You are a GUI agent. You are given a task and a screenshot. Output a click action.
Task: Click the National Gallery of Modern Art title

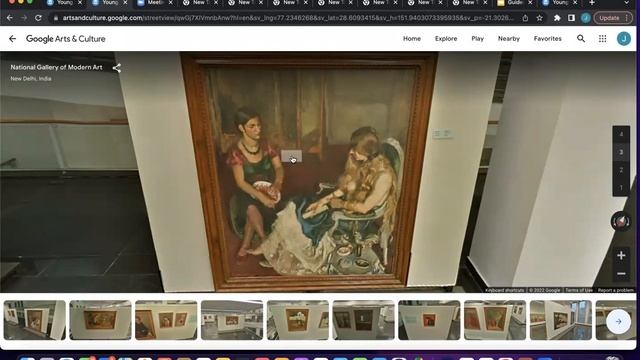tap(56, 67)
